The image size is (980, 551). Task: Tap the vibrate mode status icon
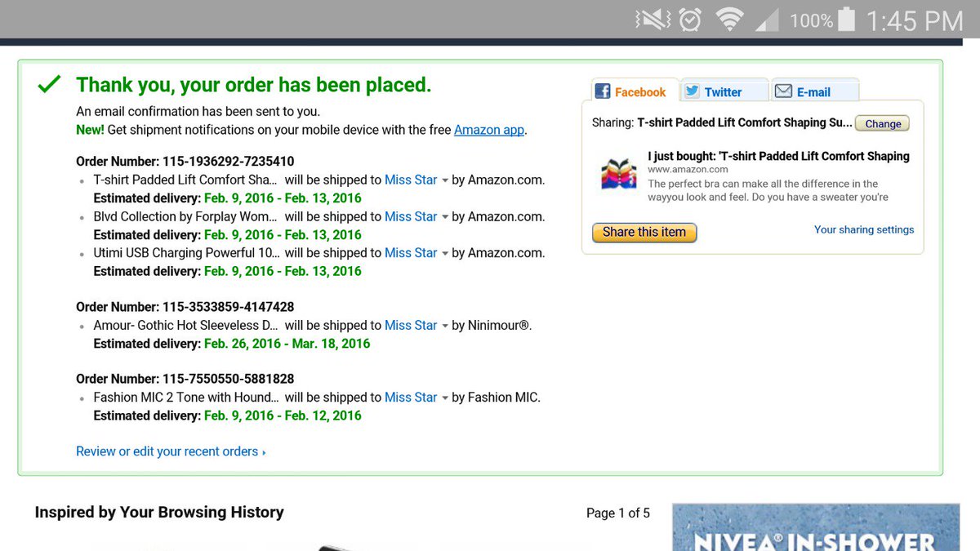[652, 20]
